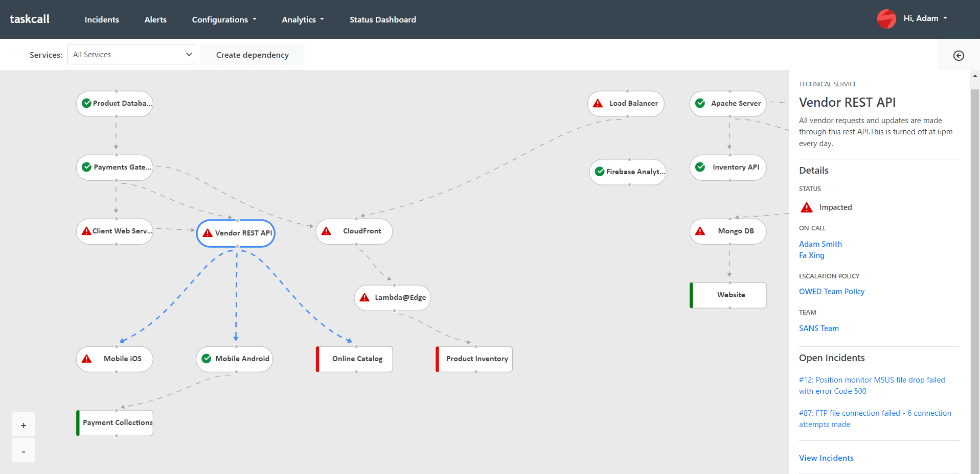Select the Load Balancer node label

[634, 103]
